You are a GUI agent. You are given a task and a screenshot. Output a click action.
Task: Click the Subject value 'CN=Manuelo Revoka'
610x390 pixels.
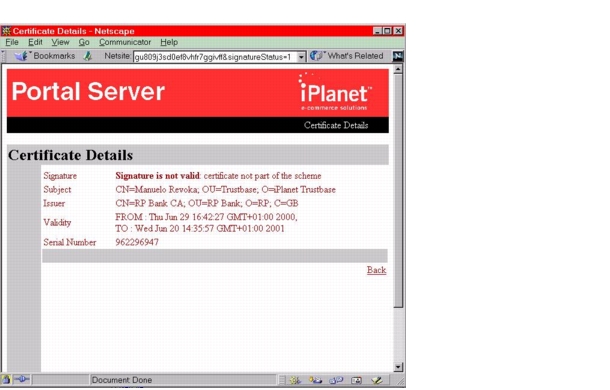(156, 190)
